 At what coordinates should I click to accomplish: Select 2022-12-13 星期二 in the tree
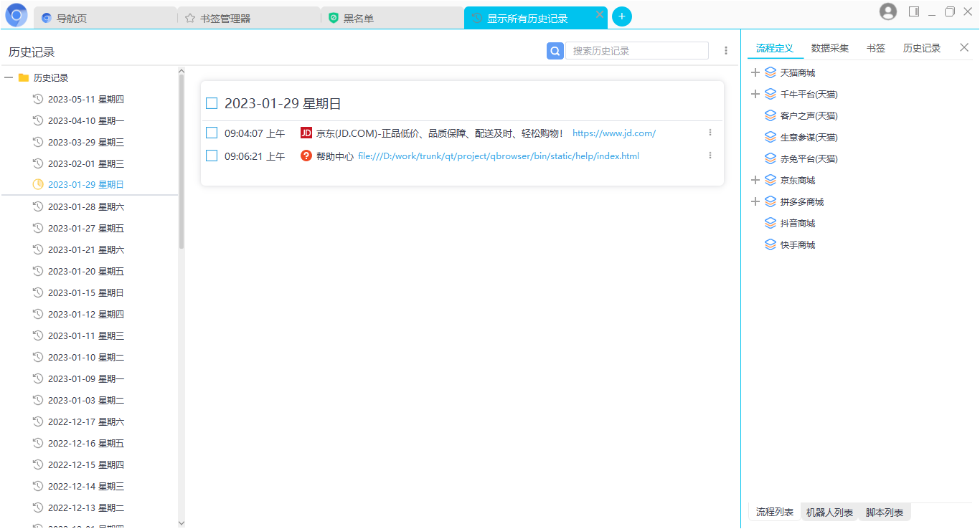pos(86,507)
